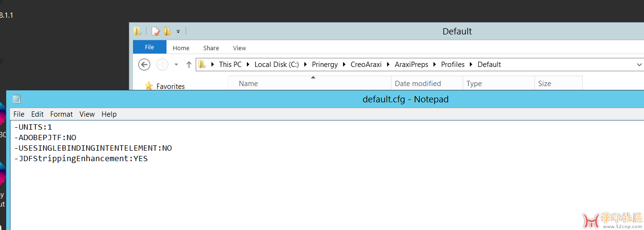This screenshot has height=230, width=644.
Task: Click the New folder icon in Explorer title bar
Action: point(167,32)
